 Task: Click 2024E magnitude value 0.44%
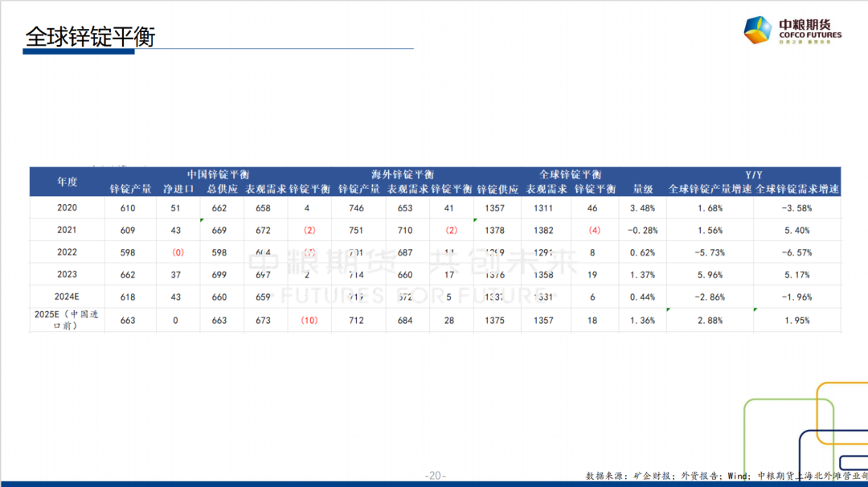coord(642,297)
